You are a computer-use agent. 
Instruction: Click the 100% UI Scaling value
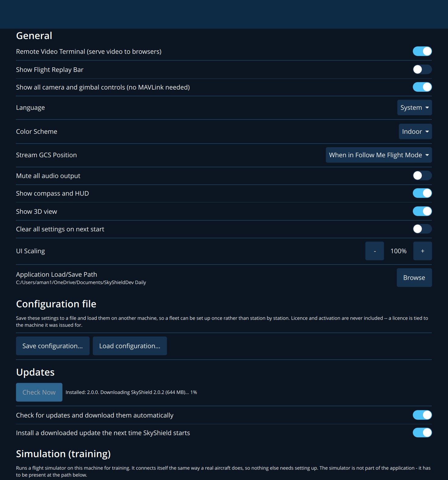point(399,251)
